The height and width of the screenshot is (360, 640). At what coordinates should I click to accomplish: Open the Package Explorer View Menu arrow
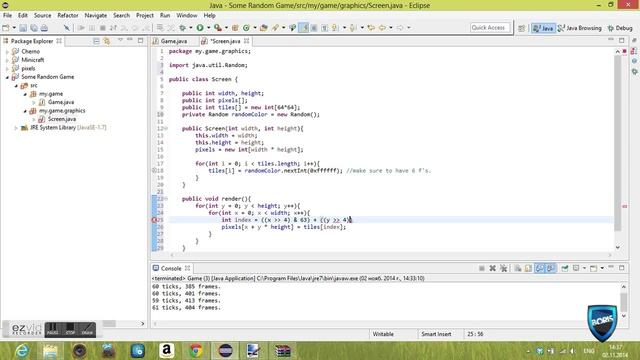pos(120,40)
